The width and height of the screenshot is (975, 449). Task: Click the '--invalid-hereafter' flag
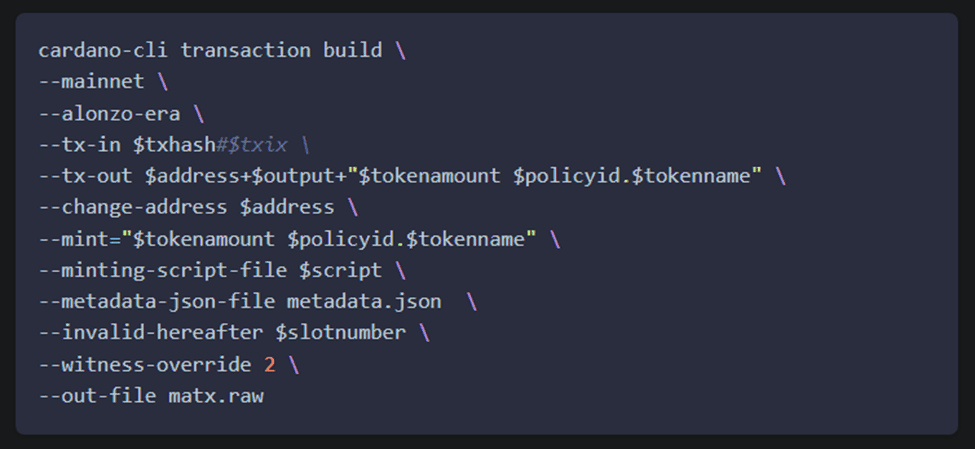click(151, 333)
